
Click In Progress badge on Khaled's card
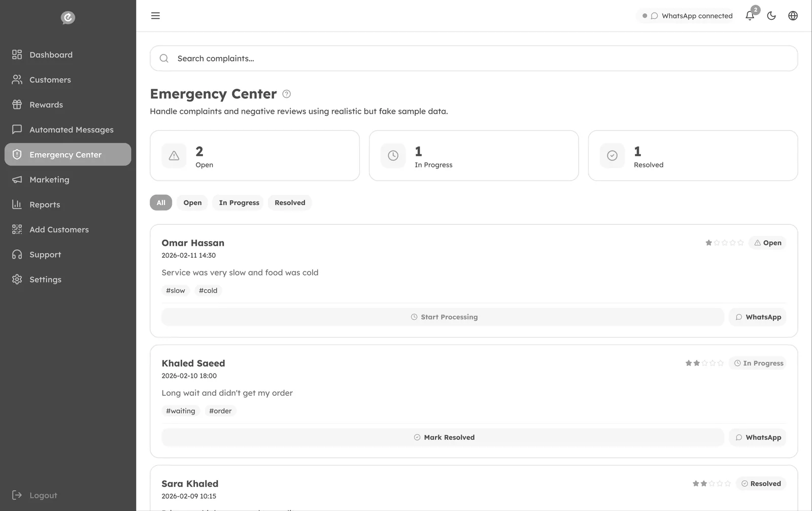758,363
